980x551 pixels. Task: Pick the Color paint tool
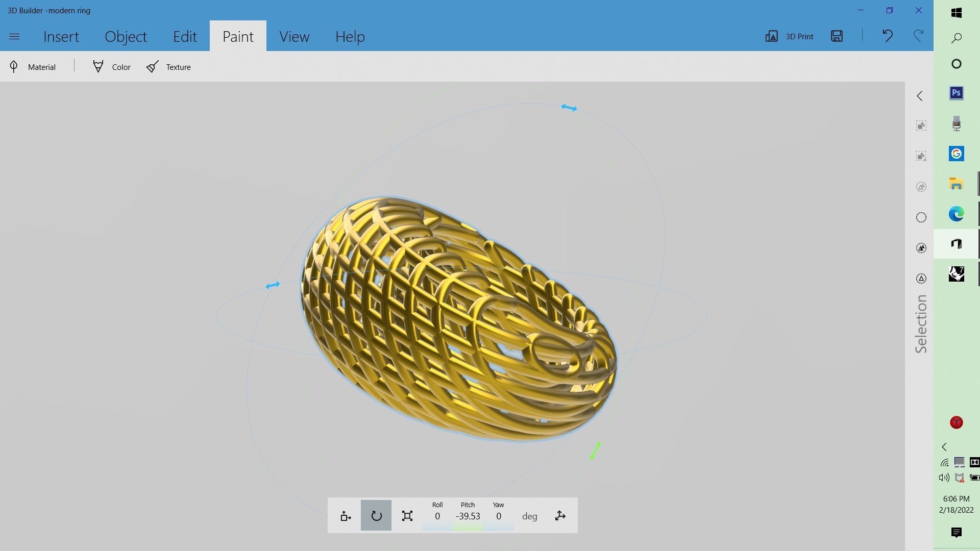tap(112, 67)
